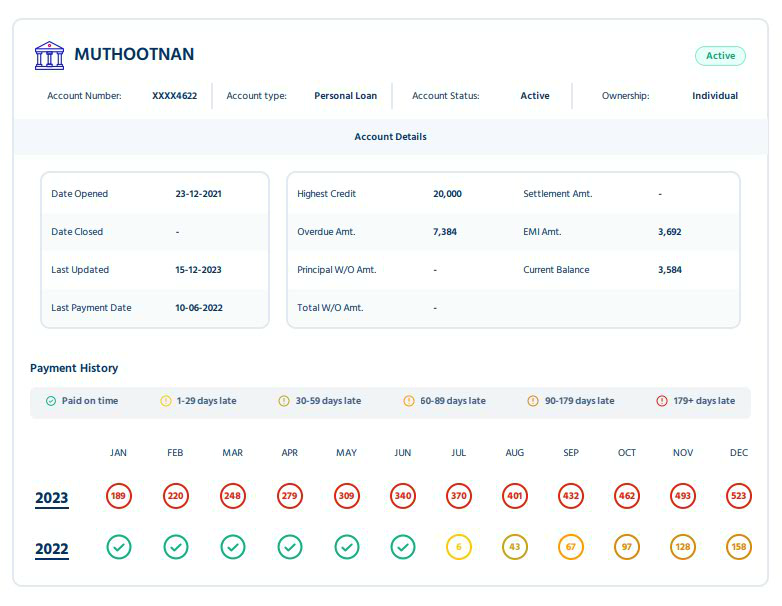
Task: Click the 1-29 days late legend icon
Action: point(166,401)
